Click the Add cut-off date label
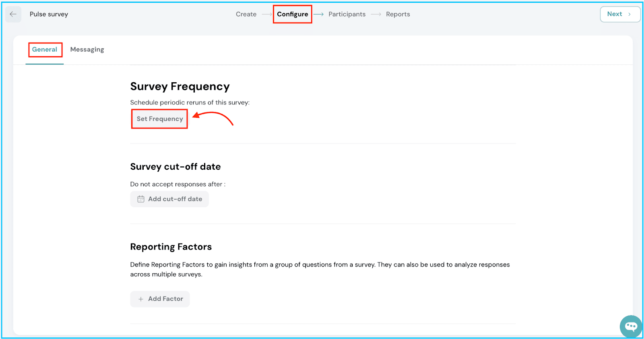The width and height of the screenshot is (644, 339). [175, 199]
